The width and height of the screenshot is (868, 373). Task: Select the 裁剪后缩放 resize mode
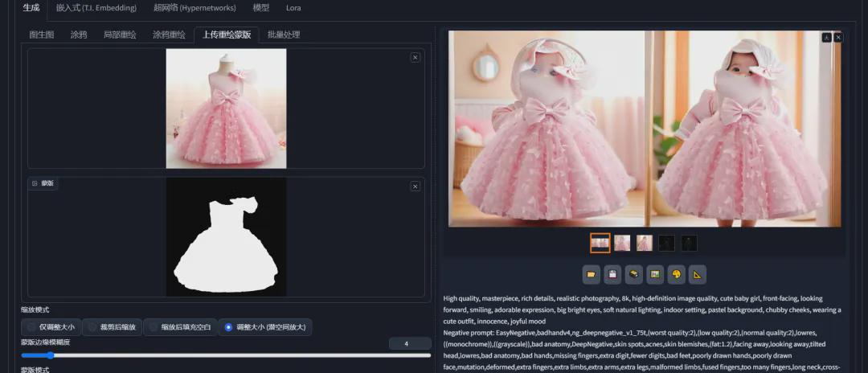click(x=113, y=327)
